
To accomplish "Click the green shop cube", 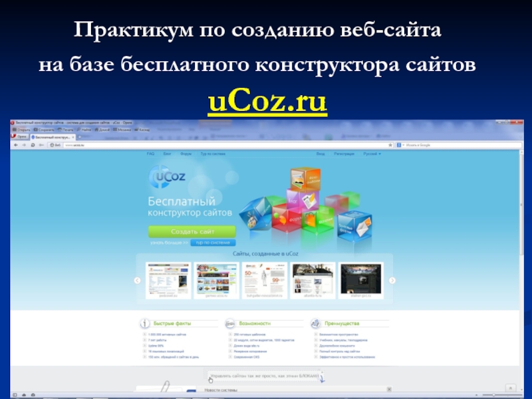I will [x=317, y=220].
